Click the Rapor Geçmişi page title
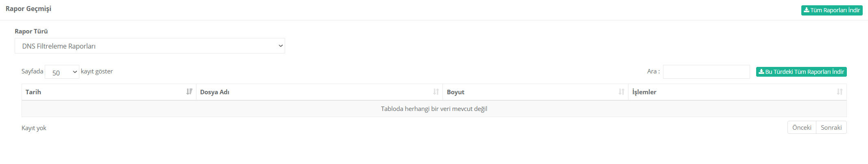Image resolution: width=868 pixels, height=164 pixels. point(28,9)
